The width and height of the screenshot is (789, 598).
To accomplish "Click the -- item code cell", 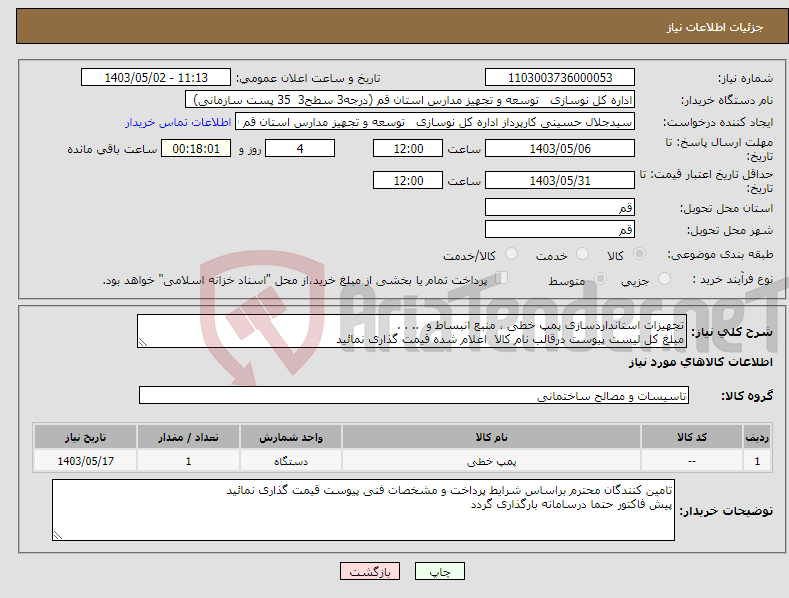I will pyautogui.click(x=692, y=461).
